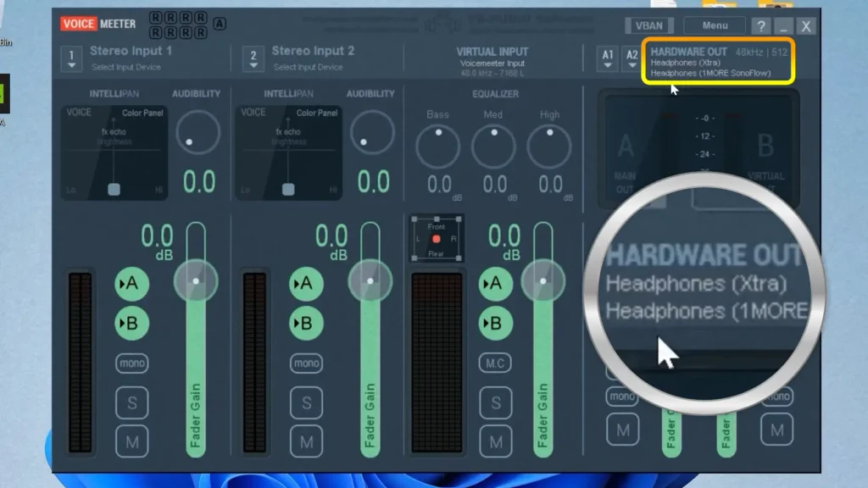Enable mono on Stereo Input 2
Screen dimensions: 868x488
click(x=306, y=363)
